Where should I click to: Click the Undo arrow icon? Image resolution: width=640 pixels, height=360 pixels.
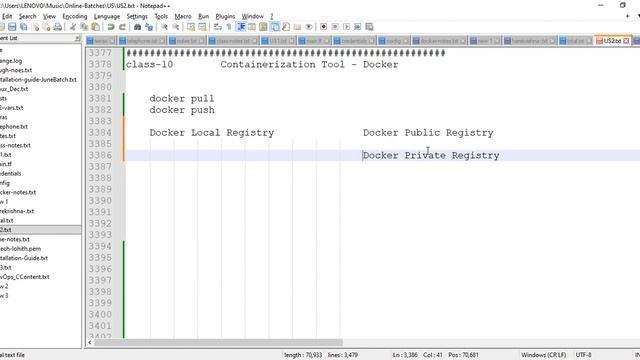(x=111, y=27)
